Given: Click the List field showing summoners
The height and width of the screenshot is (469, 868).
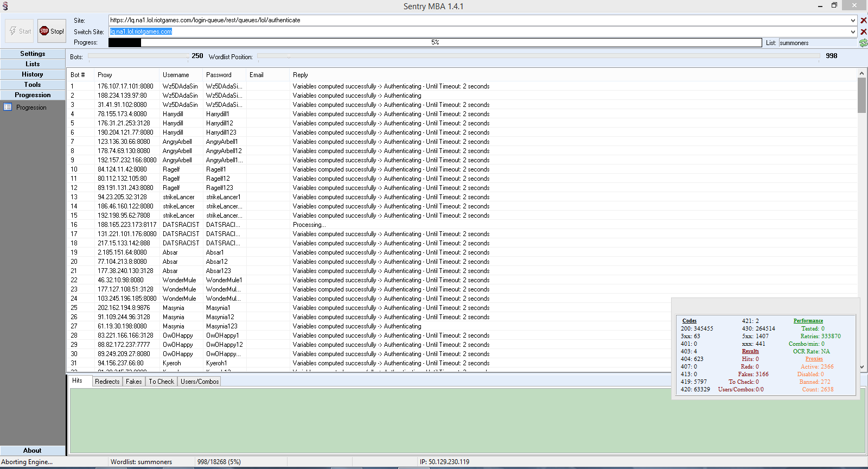Looking at the screenshot, I should coord(818,42).
